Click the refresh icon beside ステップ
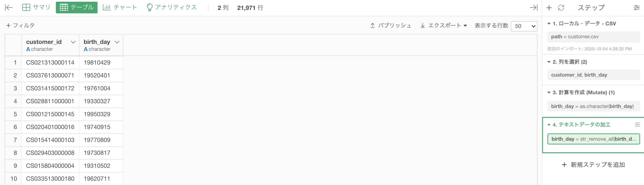Image resolution: width=644 pixels, height=185 pixels. pyautogui.click(x=561, y=8)
